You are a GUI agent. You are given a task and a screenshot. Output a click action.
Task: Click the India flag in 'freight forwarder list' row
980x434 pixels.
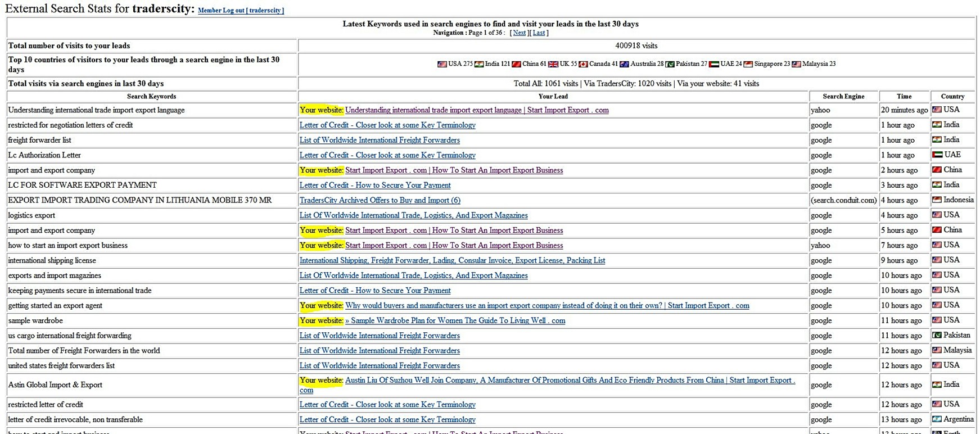pos(937,139)
